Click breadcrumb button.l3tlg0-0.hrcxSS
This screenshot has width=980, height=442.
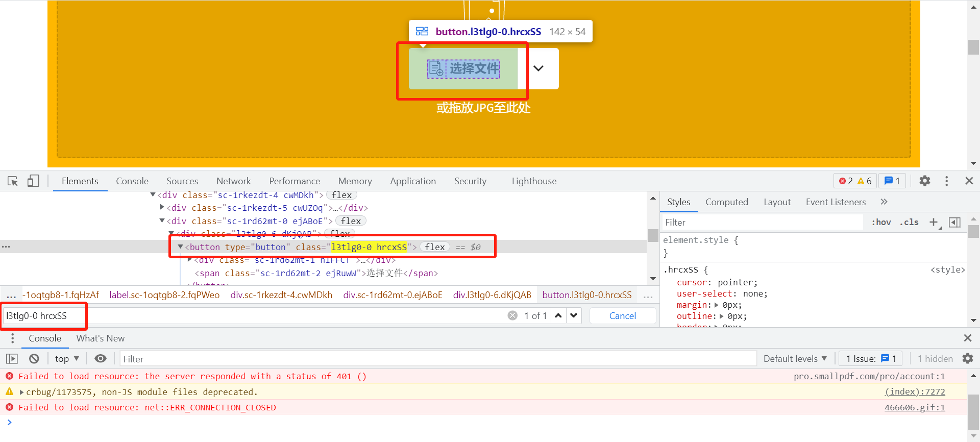pos(587,295)
